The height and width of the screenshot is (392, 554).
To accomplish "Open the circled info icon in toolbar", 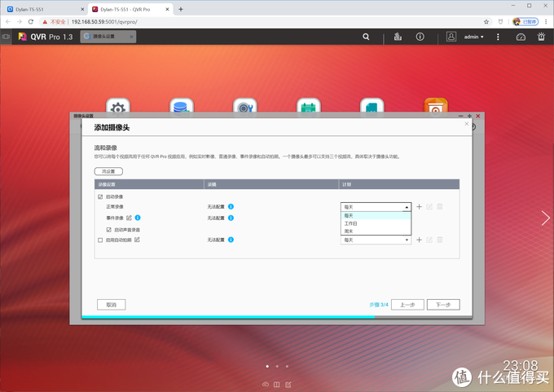I will [420, 37].
